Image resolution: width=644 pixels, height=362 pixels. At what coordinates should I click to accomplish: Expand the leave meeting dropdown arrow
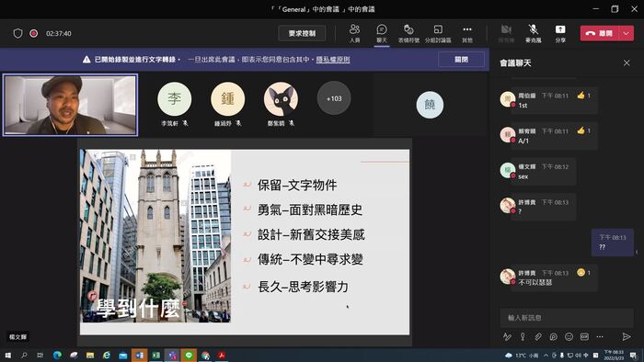click(626, 33)
